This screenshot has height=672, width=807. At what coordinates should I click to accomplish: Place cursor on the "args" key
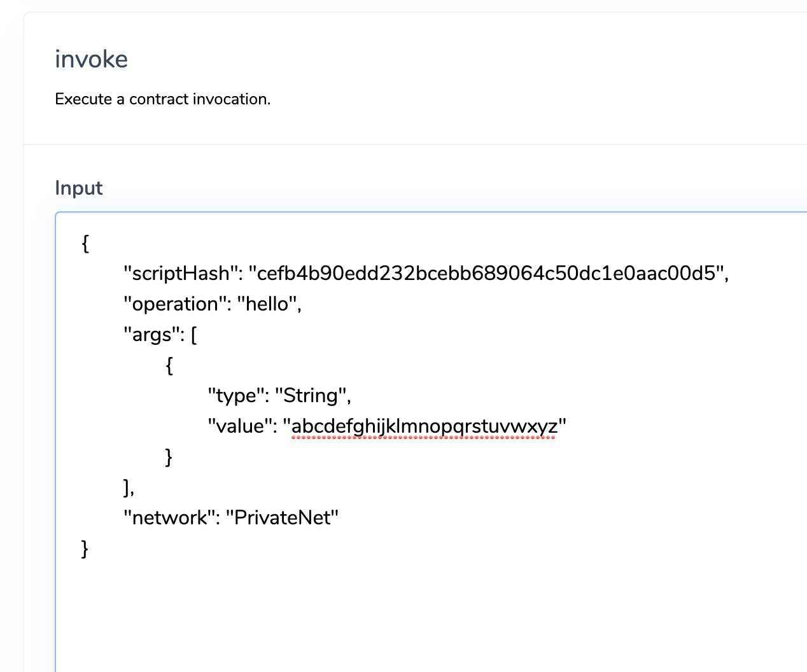pos(151,334)
